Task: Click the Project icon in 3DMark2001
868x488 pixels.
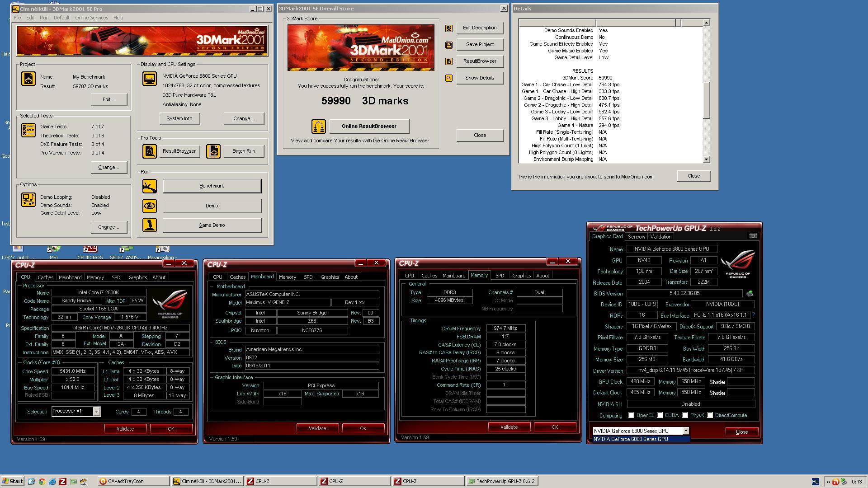Action: 28,79
